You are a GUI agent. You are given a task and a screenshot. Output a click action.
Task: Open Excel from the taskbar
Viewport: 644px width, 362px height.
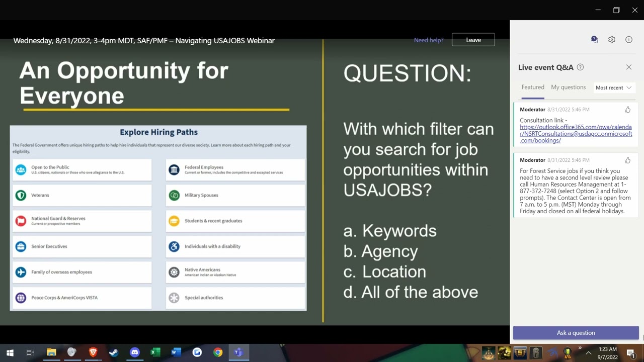(155, 352)
